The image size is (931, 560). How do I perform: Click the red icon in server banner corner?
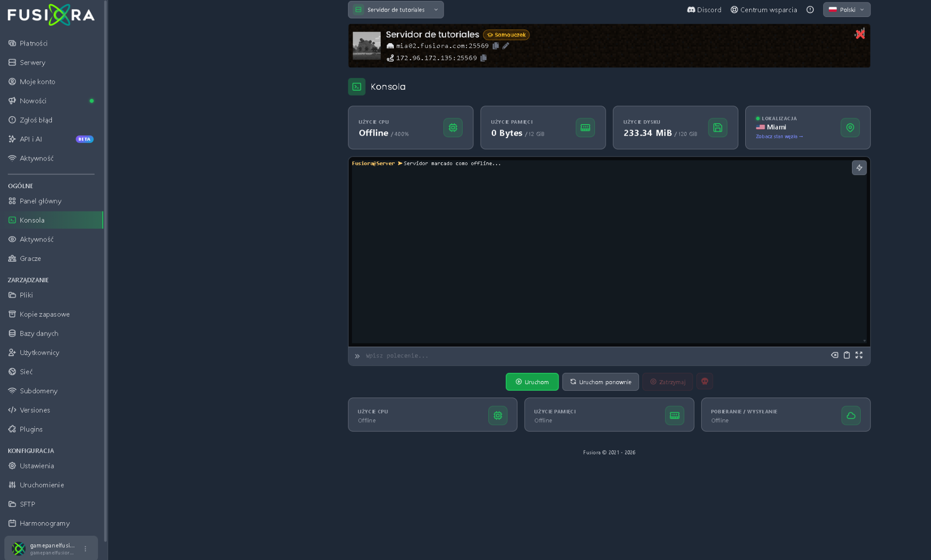[x=860, y=33]
